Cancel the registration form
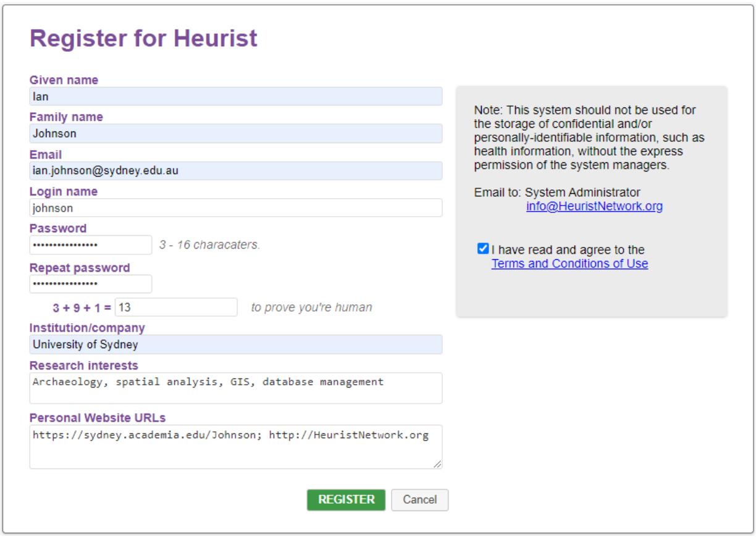Screen dimensions: 756x537 coord(420,500)
